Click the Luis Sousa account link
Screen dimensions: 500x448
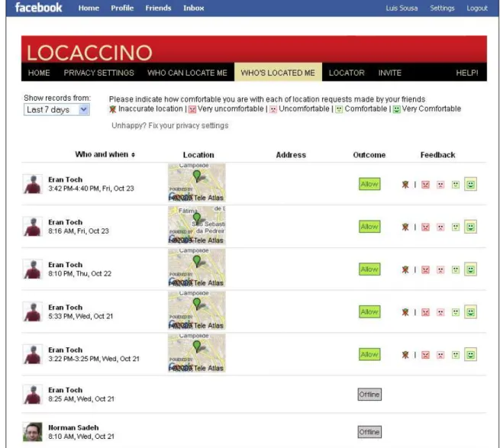pos(402,8)
